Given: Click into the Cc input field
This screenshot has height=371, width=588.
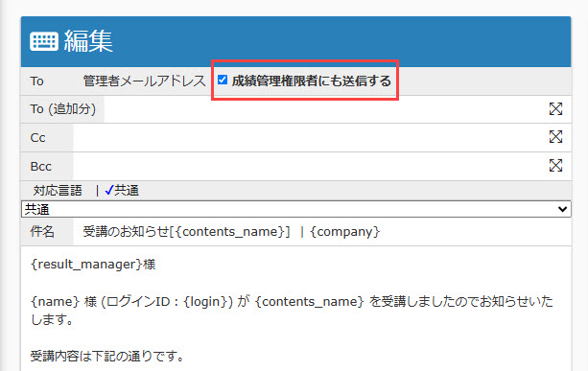Looking at the screenshot, I should 311,137.
